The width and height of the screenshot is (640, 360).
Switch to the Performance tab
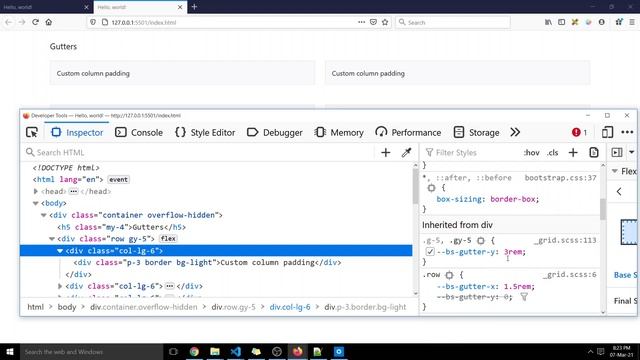[x=408, y=132]
